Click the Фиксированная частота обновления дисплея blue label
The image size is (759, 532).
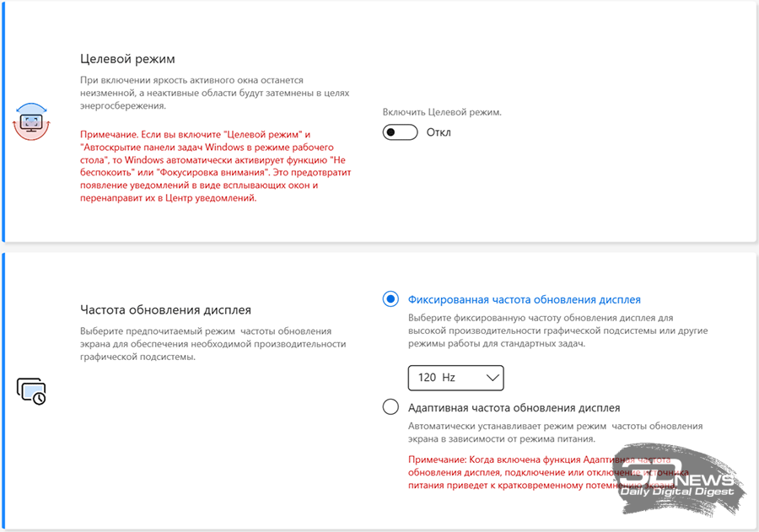coord(525,299)
